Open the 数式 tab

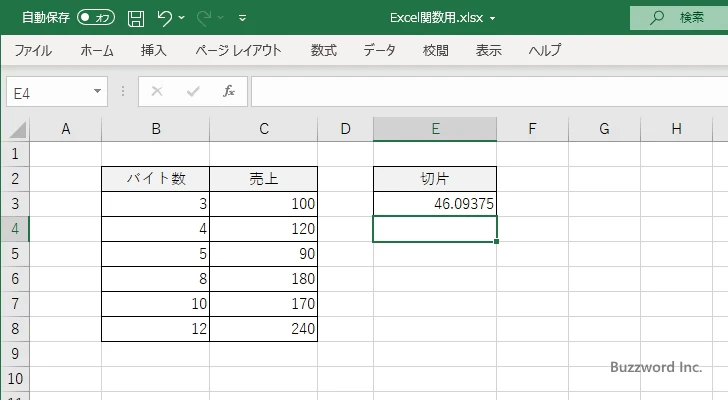(x=324, y=50)
